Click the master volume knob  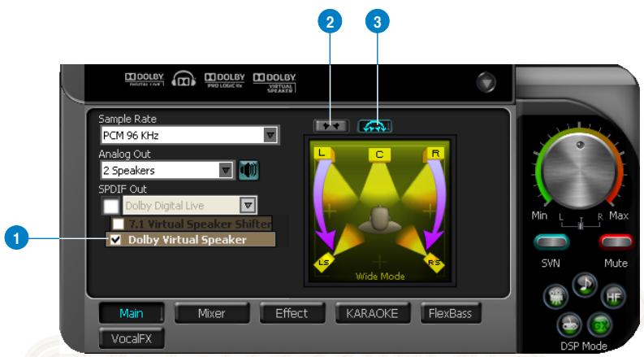point(579,171)
